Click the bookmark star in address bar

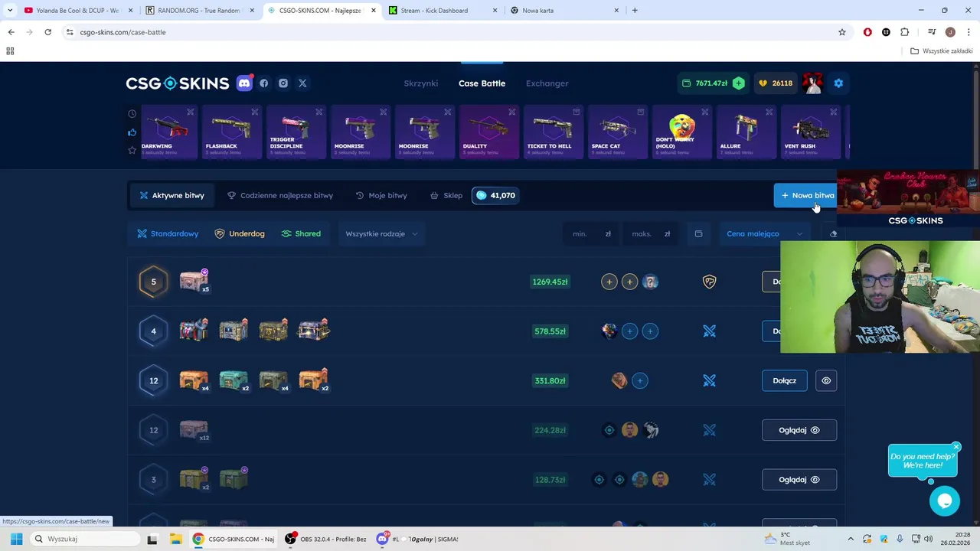(842, 32)
